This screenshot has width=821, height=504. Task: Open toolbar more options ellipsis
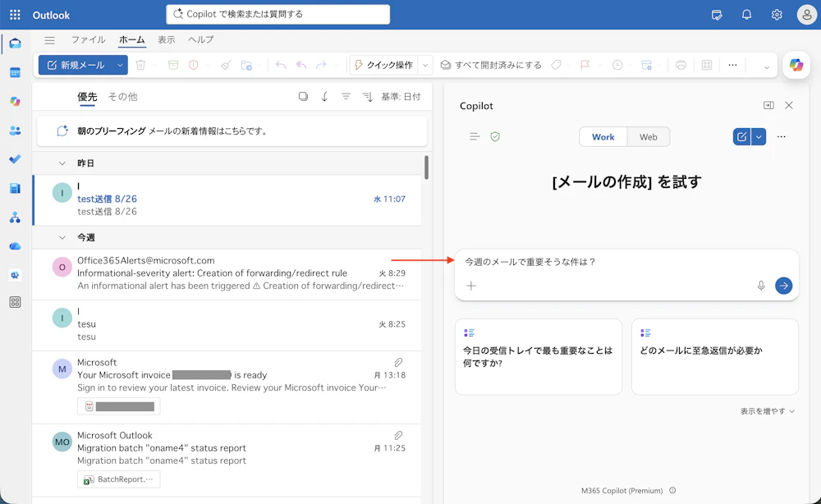[732, 65]
